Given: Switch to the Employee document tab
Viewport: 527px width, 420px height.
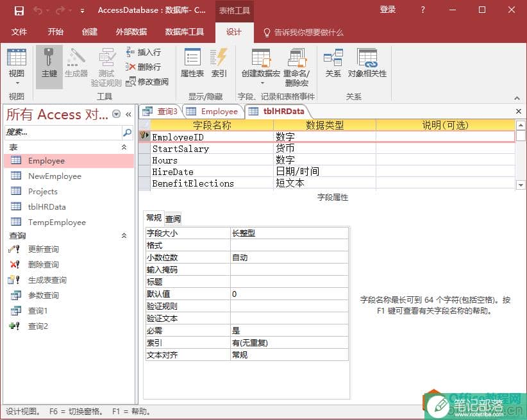Looking at the screenshot, I should coord(213,112).
